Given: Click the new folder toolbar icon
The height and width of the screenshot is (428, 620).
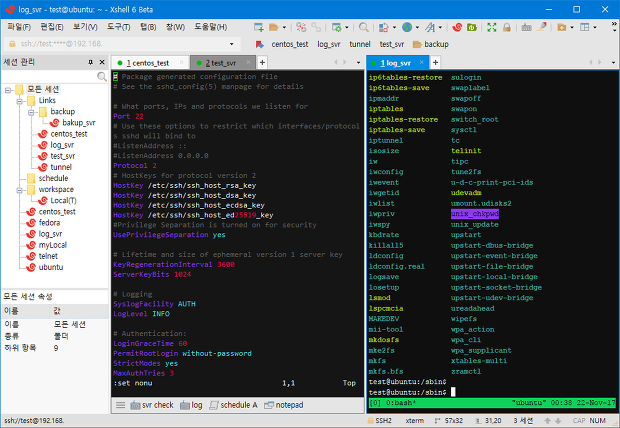Looking at the screenshot, I should pos(561,27).
